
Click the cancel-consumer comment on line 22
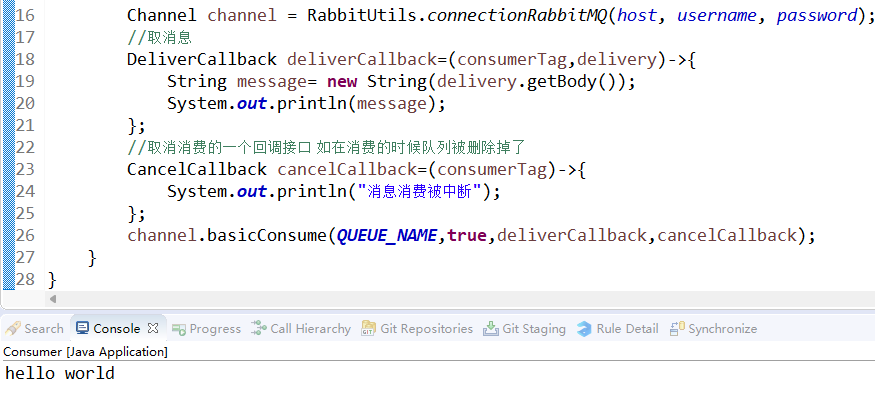326,147
